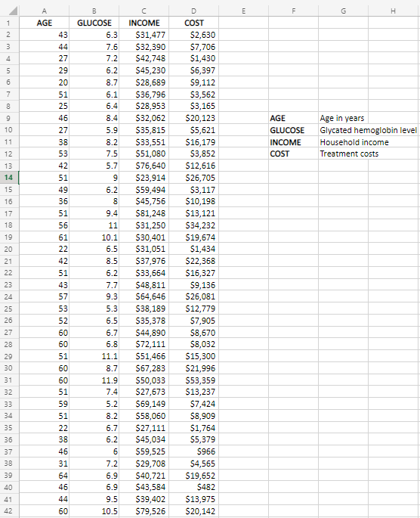Select the cell showing $26,705
The image size is (420, 518).
click(193, 178)
